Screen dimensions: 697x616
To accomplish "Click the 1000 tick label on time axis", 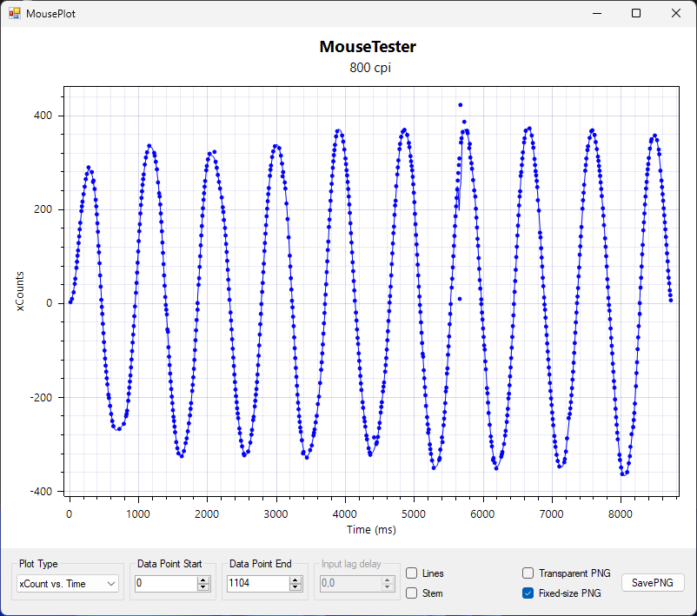I will (138, 514).
